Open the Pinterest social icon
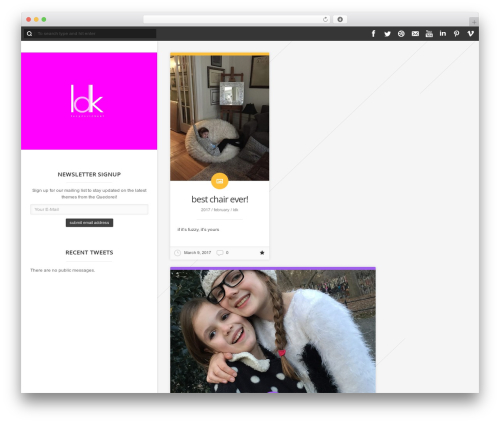The width and height of the screenshot is (500, 423). (x=456, y=34)
